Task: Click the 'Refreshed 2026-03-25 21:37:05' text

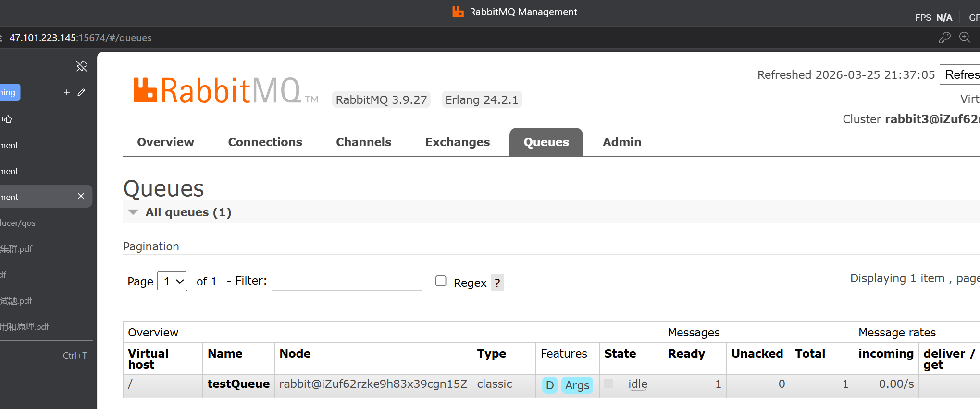Action: (846, 75)
